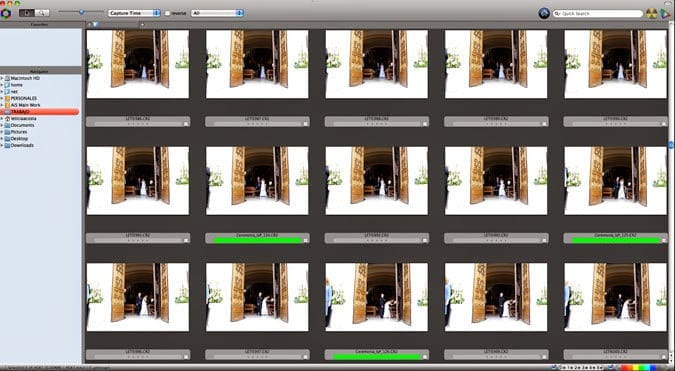Expand the Macintosh HD tree node
Screen dimensions: 675x371
point(2,78)
